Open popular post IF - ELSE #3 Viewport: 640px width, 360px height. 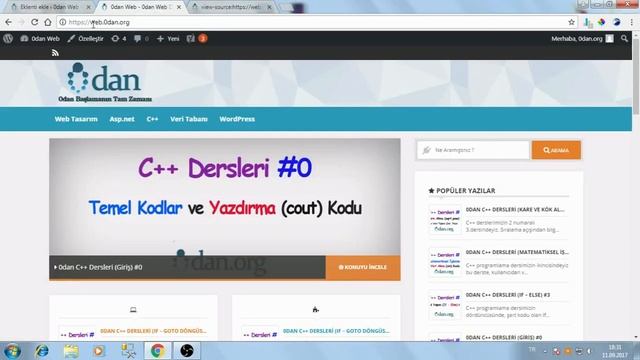point(508,295)
